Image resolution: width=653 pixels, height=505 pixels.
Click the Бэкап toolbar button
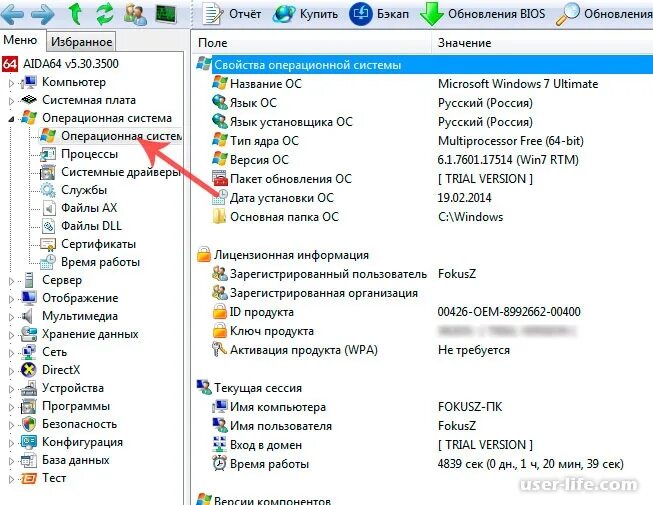tap(379, 14)
